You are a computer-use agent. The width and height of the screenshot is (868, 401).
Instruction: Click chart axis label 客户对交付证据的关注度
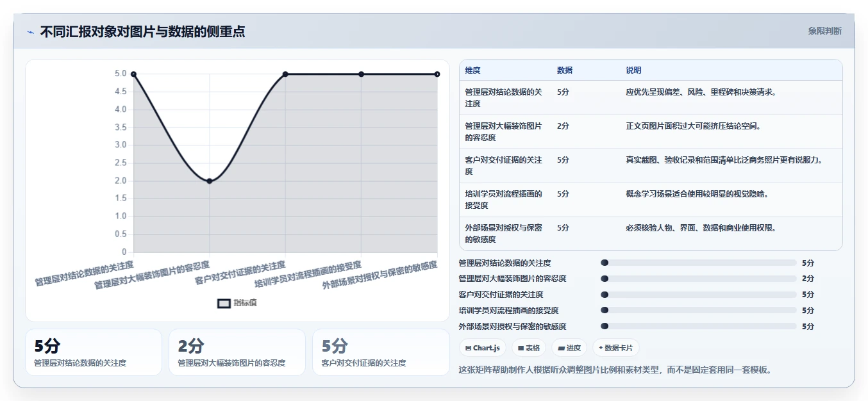(x=240, y=272)
